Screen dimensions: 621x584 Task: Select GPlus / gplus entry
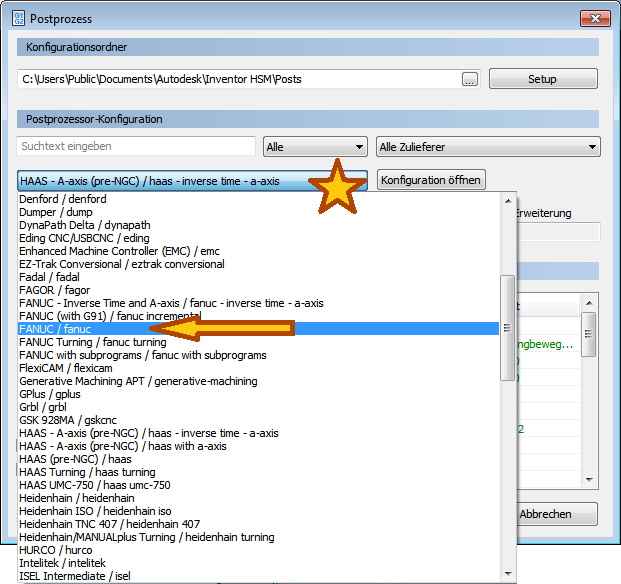point(258,394)
